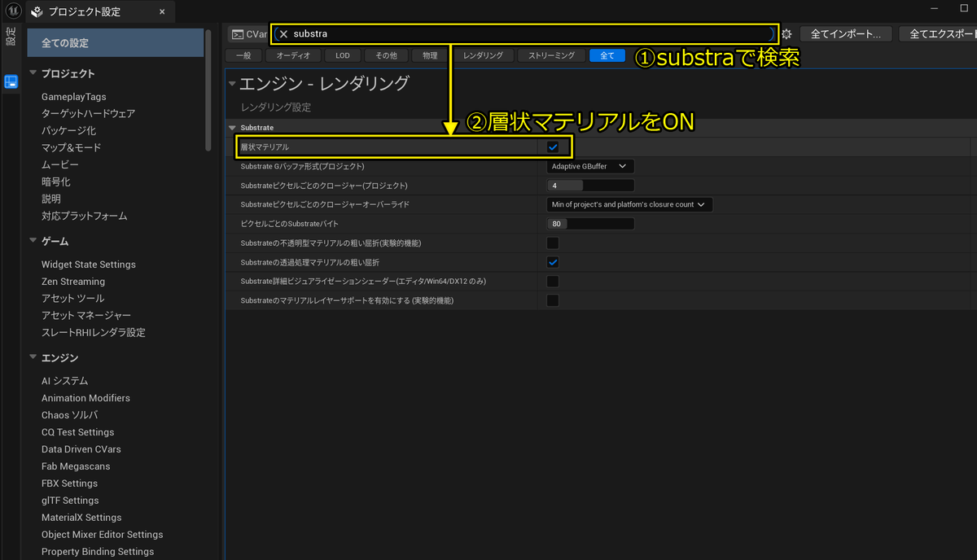Click the CVar button

click(248, 34)
